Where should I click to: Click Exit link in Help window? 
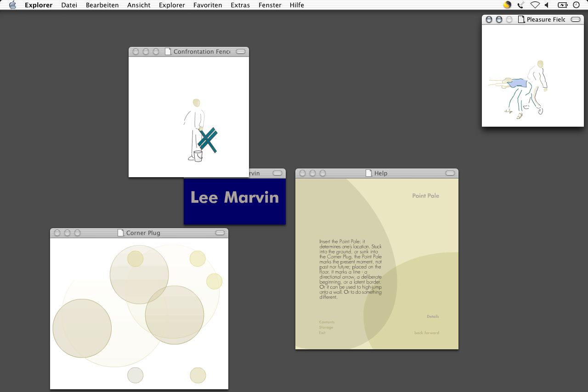coord(322,333)
